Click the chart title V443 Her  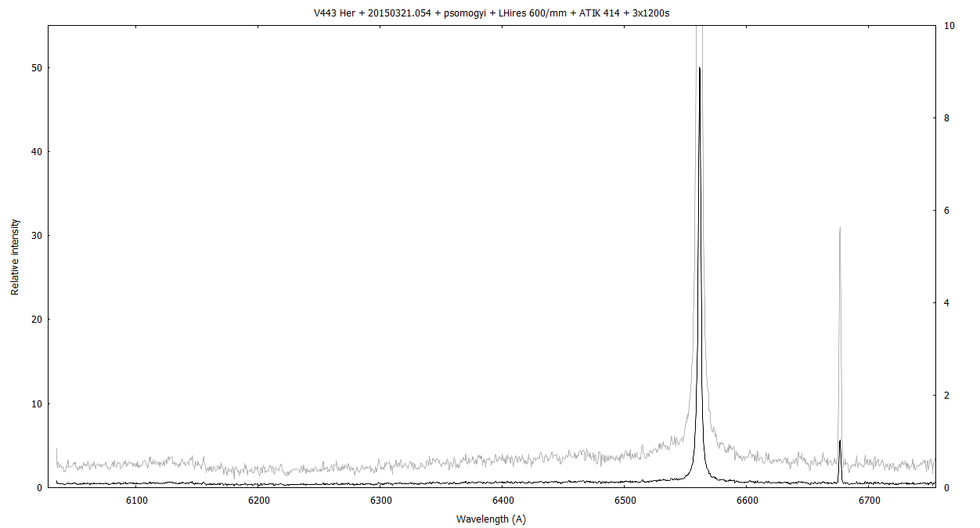click(490, 13)
